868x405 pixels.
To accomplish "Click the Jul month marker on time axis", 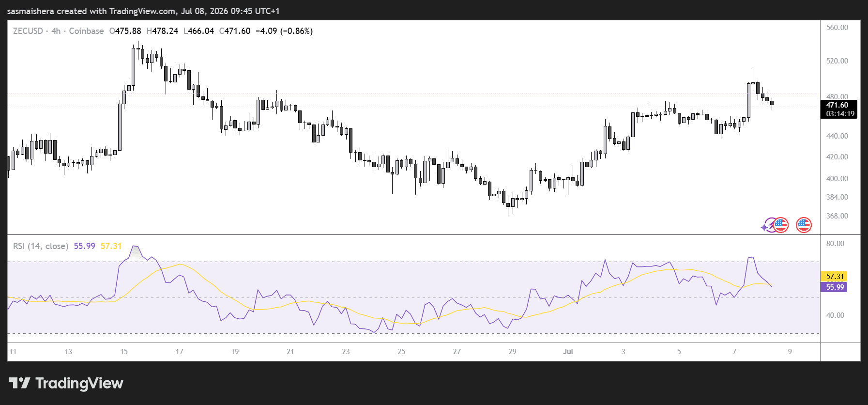I will pyautogui.click(x=568, y=352).
